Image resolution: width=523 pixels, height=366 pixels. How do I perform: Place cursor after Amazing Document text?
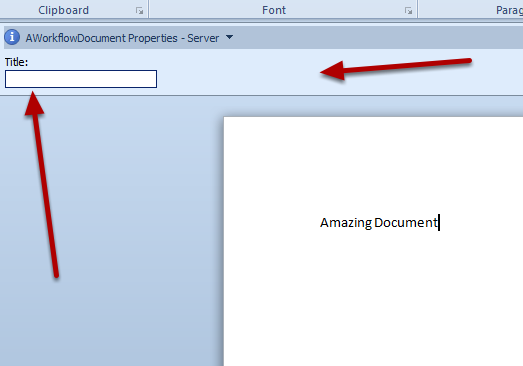(439, 223)
